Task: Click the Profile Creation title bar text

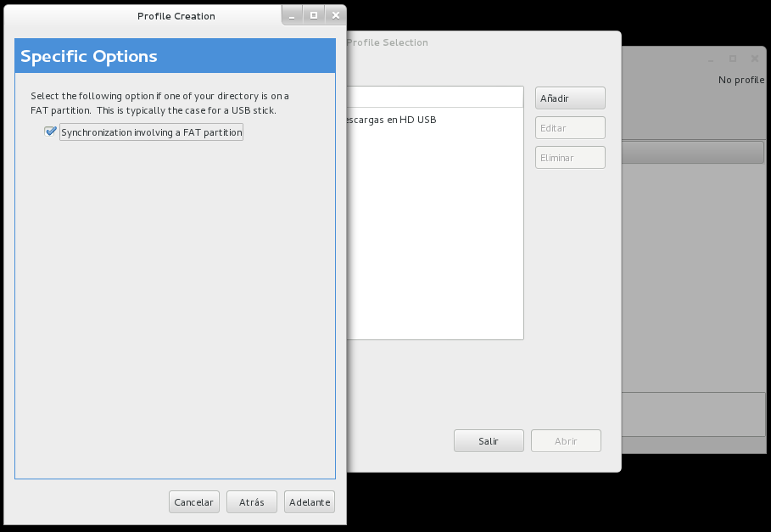Action: [x=176, y=16]
